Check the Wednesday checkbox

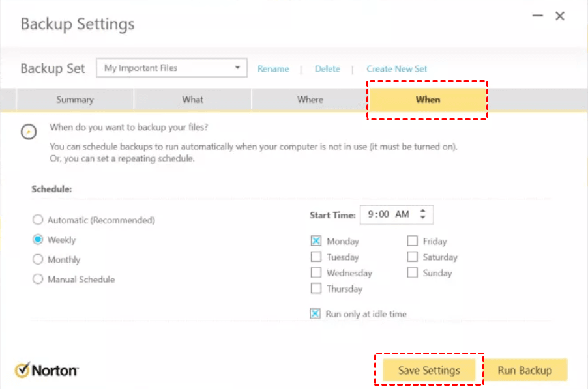pyautogui.click(x=316, y=273)
